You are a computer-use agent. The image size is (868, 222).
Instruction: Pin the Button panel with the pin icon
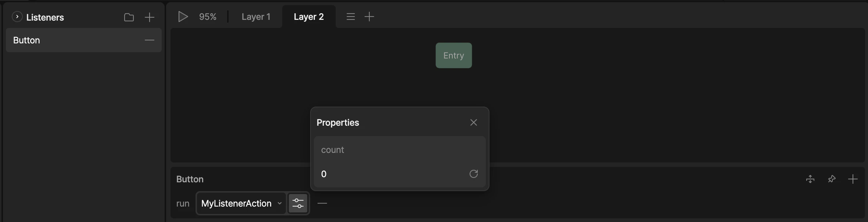click(832, 179)
